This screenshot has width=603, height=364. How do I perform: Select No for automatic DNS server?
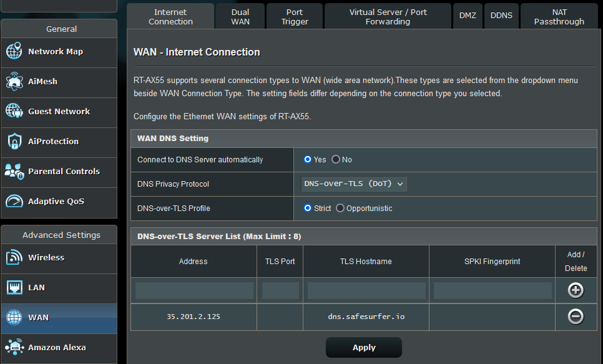coord(336,159)
